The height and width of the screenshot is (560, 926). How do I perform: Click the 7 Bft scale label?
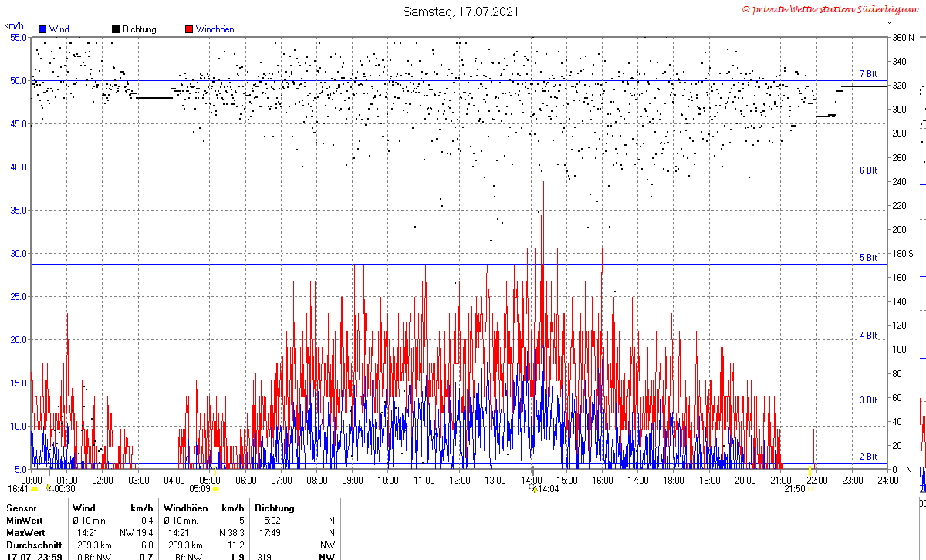(868, 74)
